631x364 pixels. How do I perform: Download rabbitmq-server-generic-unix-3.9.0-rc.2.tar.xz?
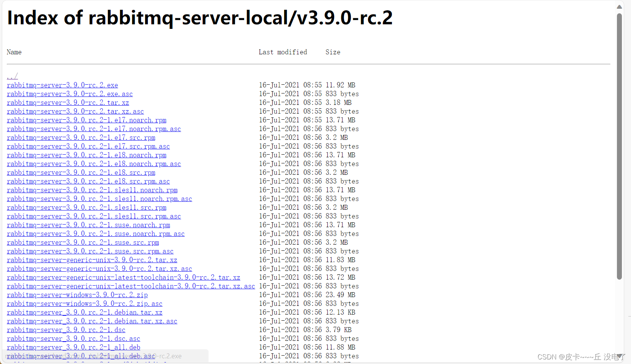tap(92, 260)
